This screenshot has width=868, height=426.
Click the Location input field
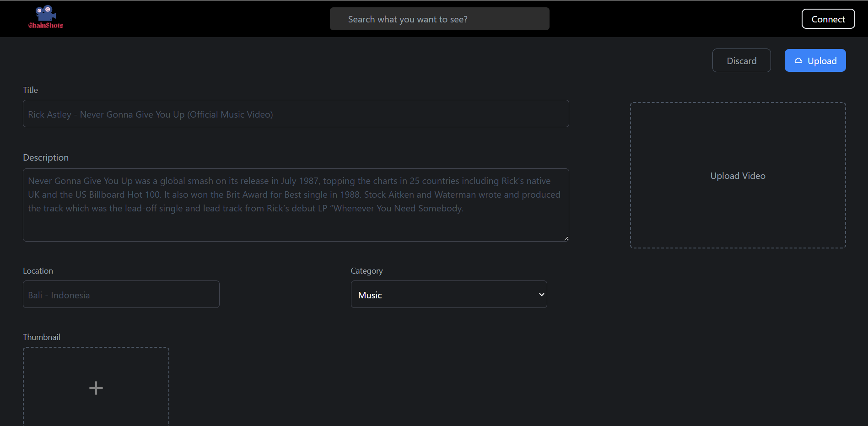[x=121, y=294]
